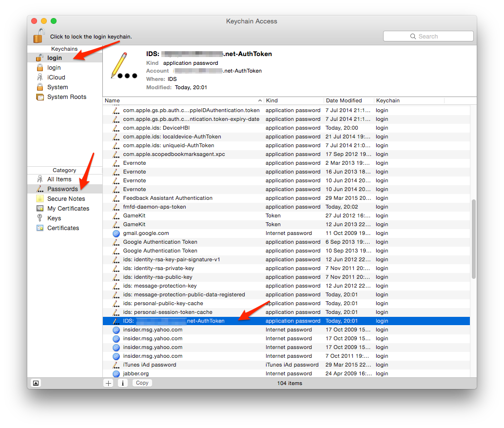Screen dimensions: 504x428
Task: Click the Copy button
Action: pyautogui.click(x=142, y=383)
